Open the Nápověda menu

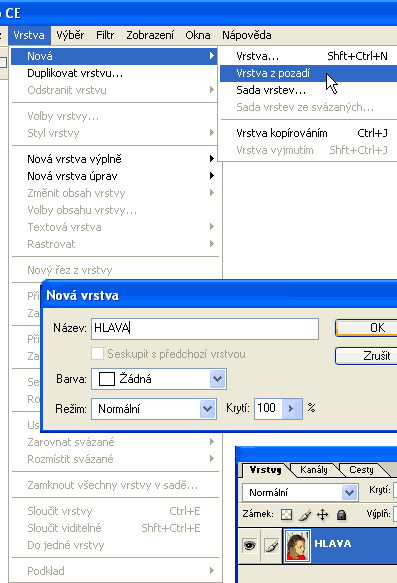247,35
